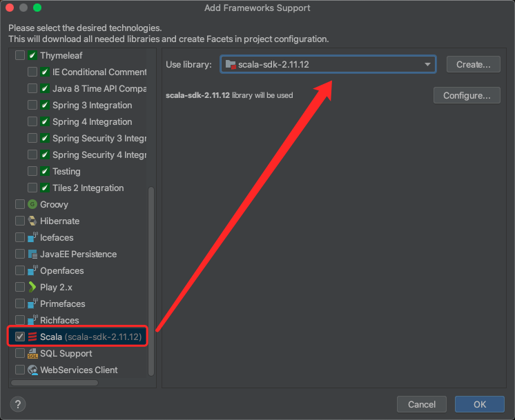
Task: Click the Spring Security 3 check icon
Action: [45, 138]
